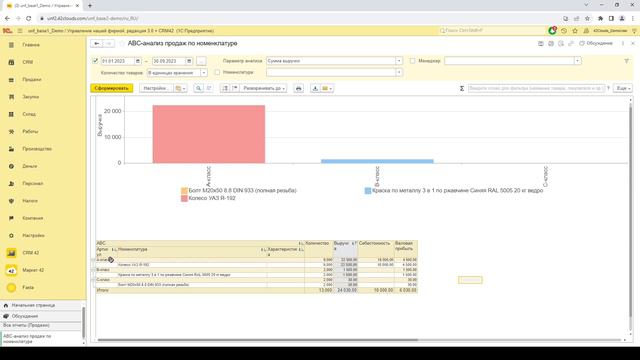Click the orange Болт M20x50 legend swatch
Viewport: 640px width, 360px height.
coord(184,191)
